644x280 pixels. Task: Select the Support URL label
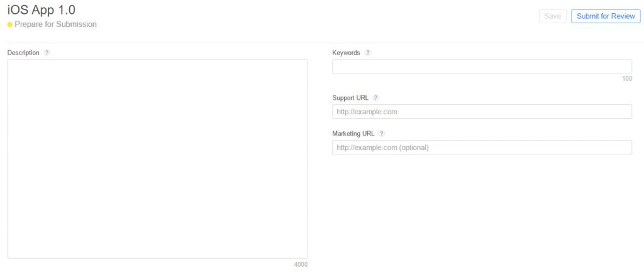(x=350, y=98)
